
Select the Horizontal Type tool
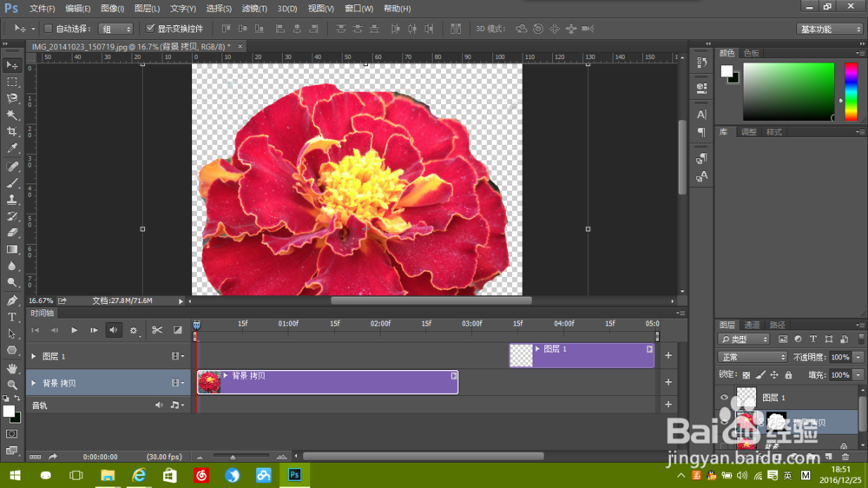(x=12, y=317)
